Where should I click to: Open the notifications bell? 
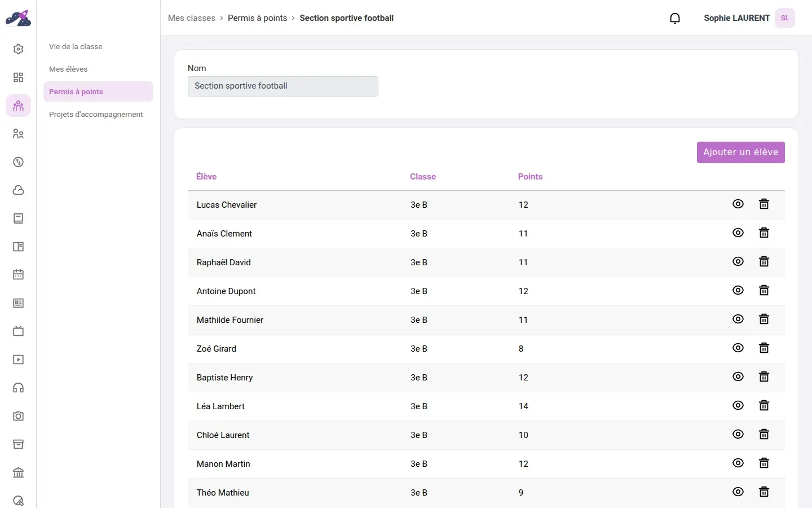(x=674, y=18)
